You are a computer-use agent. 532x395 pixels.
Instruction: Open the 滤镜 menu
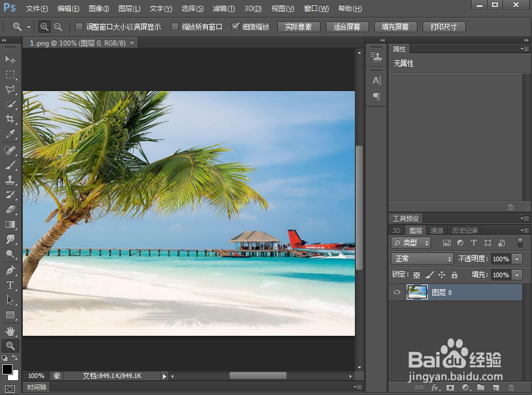click(224, 8)
